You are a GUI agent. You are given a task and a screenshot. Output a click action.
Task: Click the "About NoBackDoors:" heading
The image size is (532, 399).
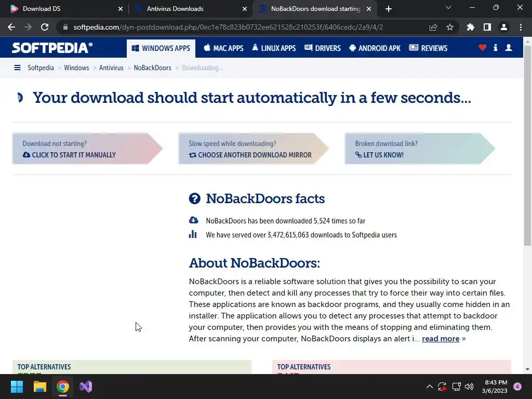coord(255,263)
